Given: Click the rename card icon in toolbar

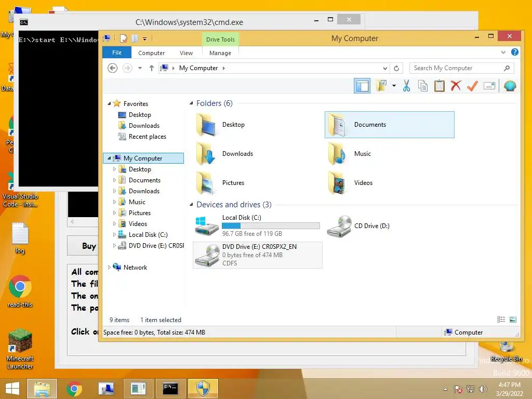Looking at the screenshot, I should coord(489,86).
